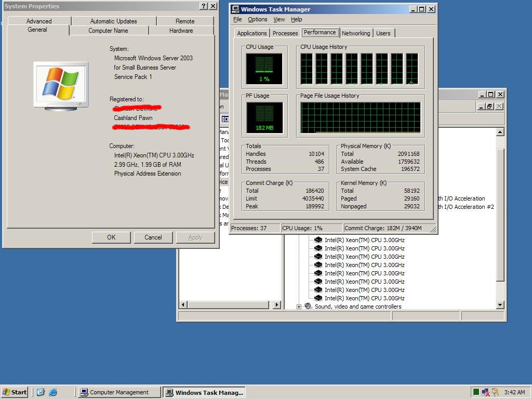Viewport: 532px width, 399px height.
Task: Click 'CPU Usage: 1%' in the status bar
Action: coord(302,228)
